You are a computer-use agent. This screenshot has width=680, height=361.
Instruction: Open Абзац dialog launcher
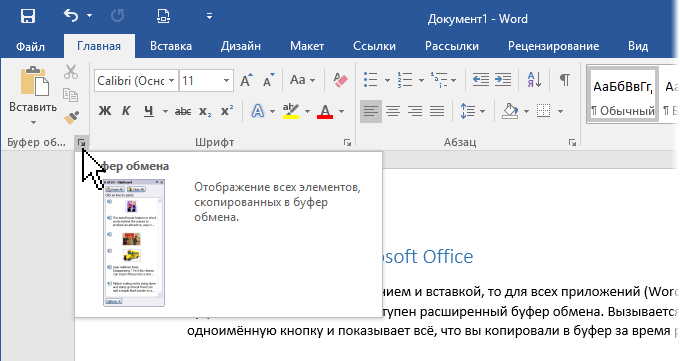click(572, 142)
